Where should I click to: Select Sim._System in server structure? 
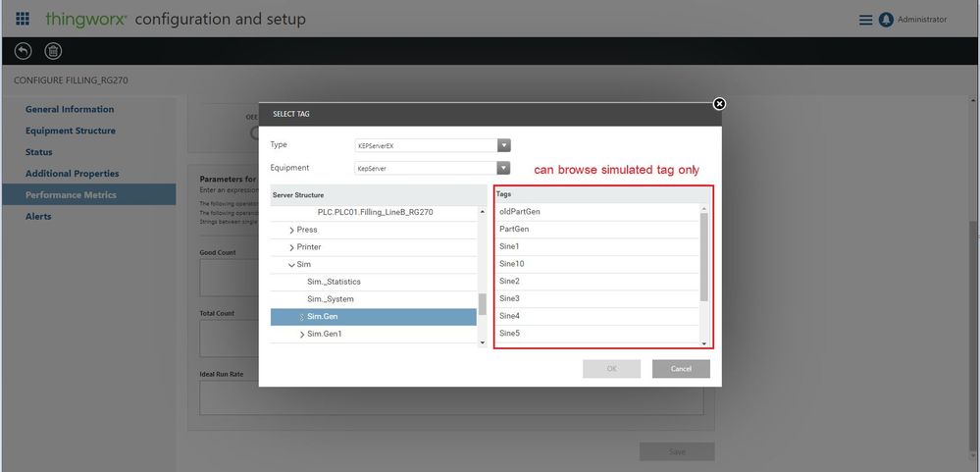[330, 299]
